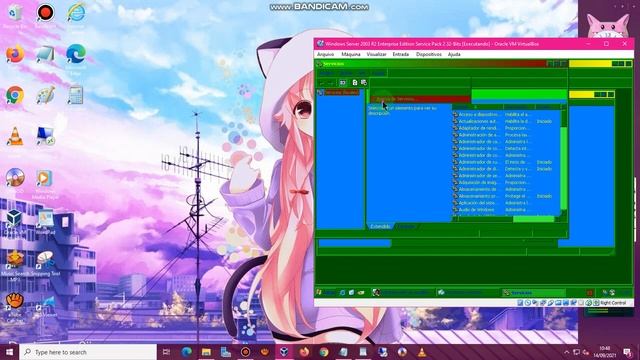Open the Recycle Bin desktop icon
The image size is (640, 360).
click(14, 13)
